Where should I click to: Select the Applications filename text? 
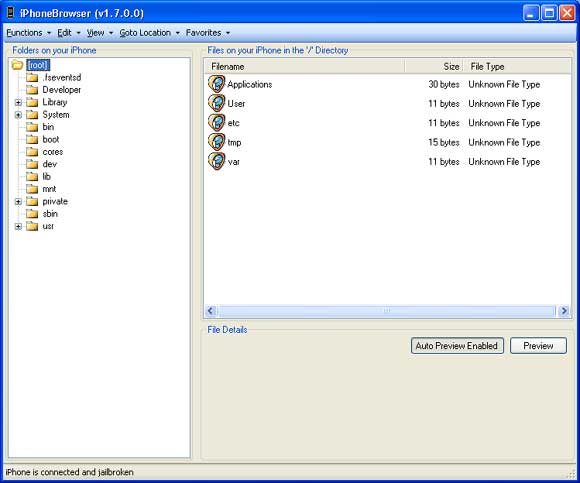[x=250, y=84]
